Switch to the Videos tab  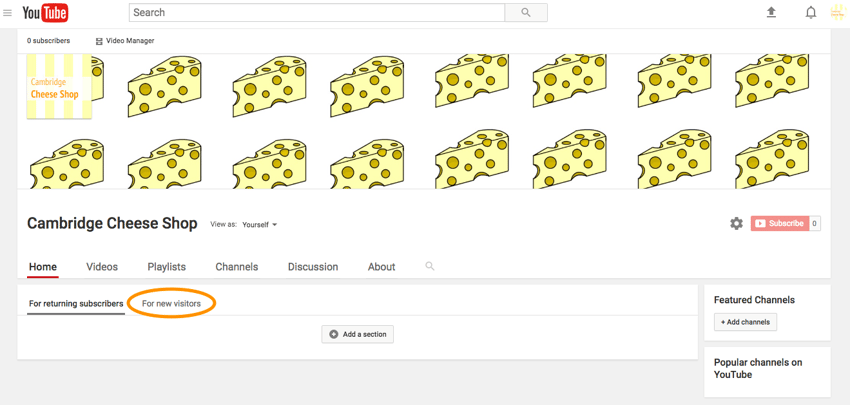click(102, 267)
